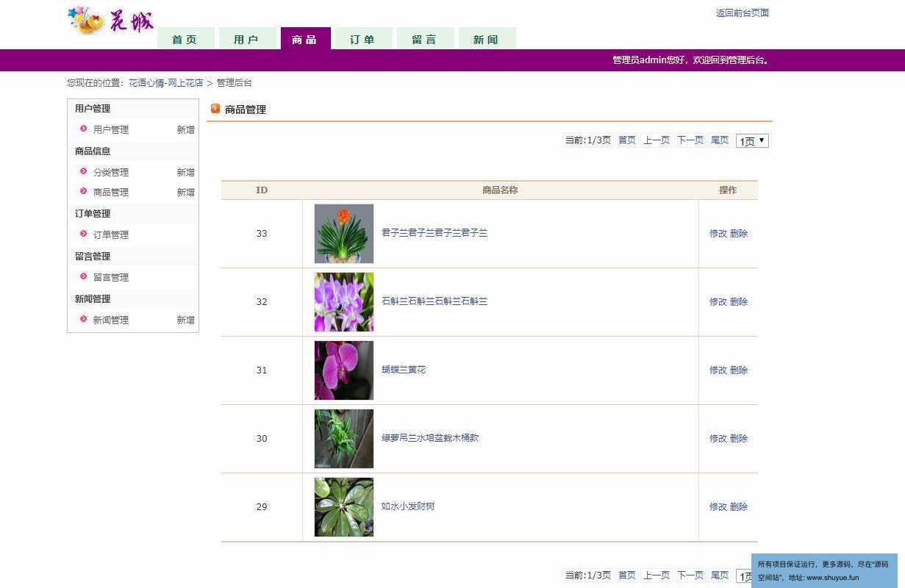
Task: Click 修改 for product ID 33
Action: click(718, 234)
